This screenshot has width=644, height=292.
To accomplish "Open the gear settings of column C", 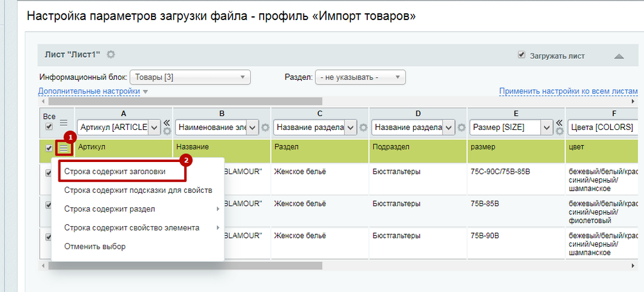I will pos(363,127).
